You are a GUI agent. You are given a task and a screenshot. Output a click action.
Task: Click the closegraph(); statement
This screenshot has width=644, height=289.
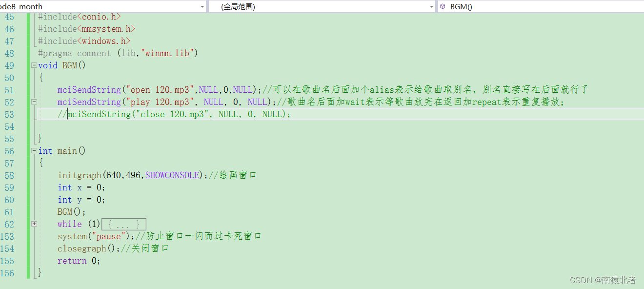[89, 248]
